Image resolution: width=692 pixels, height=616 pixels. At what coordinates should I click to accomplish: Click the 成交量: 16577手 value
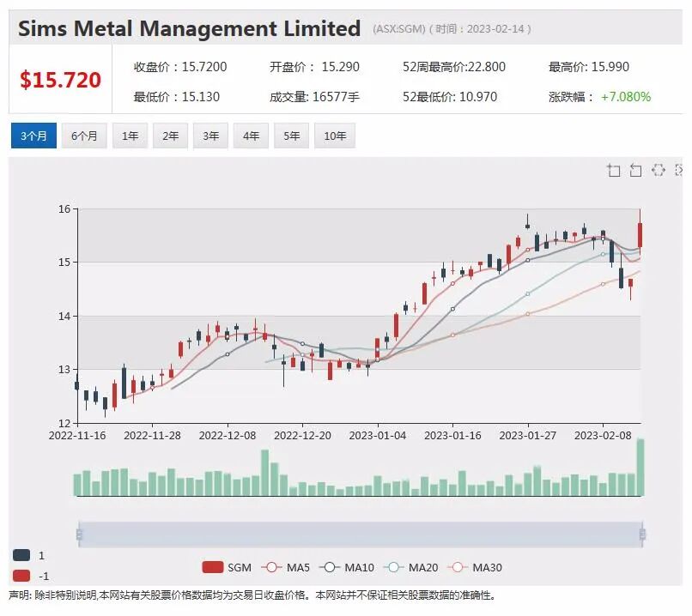pos(315,97)
